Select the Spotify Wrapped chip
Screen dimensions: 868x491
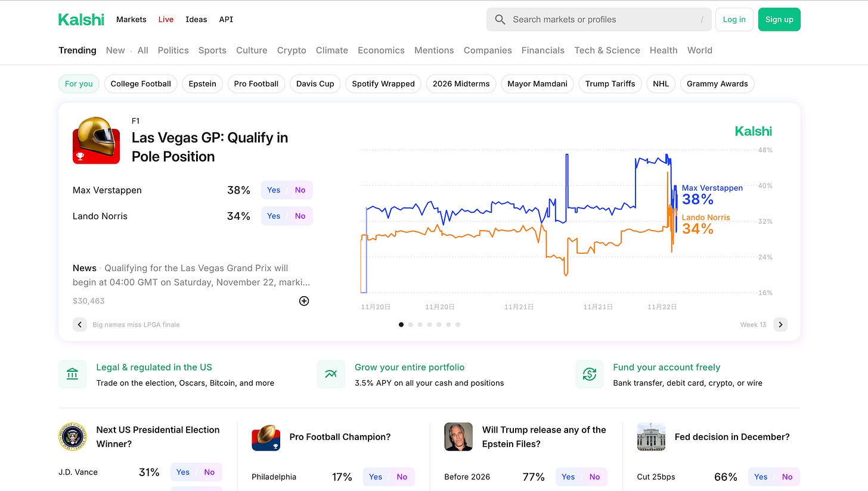383,83
